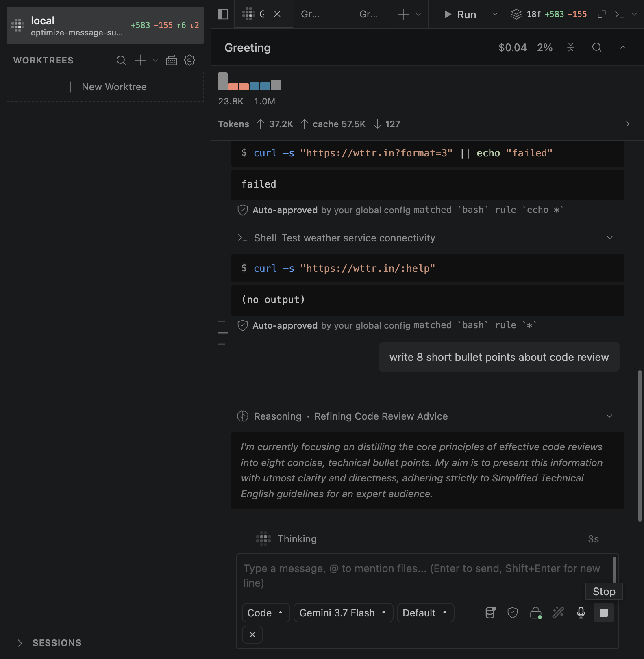Screen dimensions: 644x659
Task: Click the +583 -155 diff stats in sidebar
Action: [152, 25]
